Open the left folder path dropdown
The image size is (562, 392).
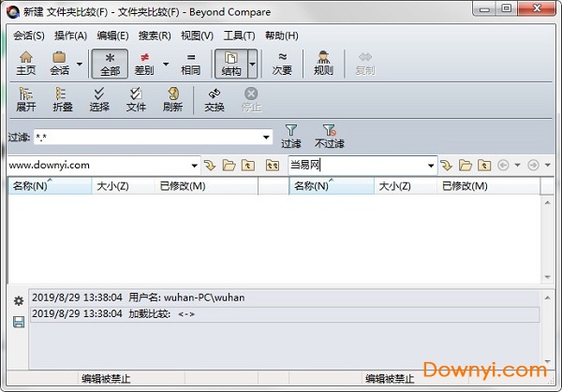(x=194, y=166)
